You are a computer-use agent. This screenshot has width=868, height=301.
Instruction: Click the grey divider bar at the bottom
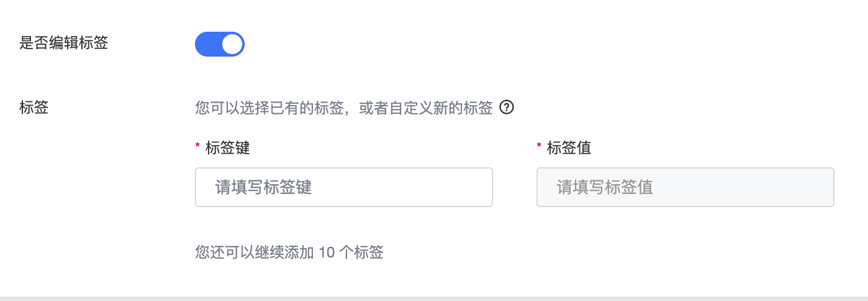(434, 298)
